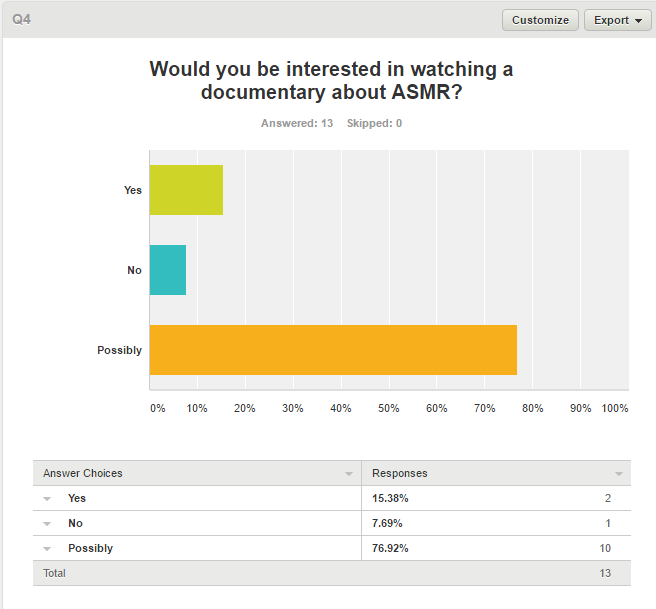Select the No answer choice row
The width and height of the screenshot is (656, 609).
coord(332,523)
